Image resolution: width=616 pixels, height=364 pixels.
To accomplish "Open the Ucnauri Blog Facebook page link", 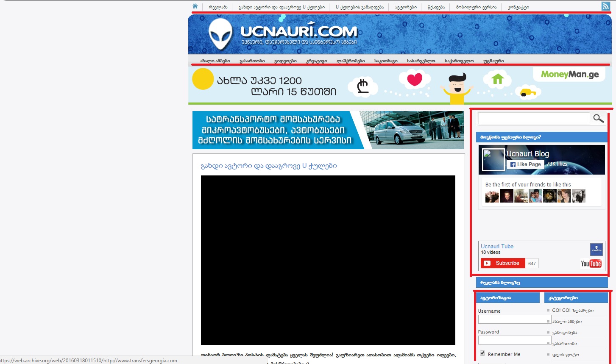I will 528,154.
